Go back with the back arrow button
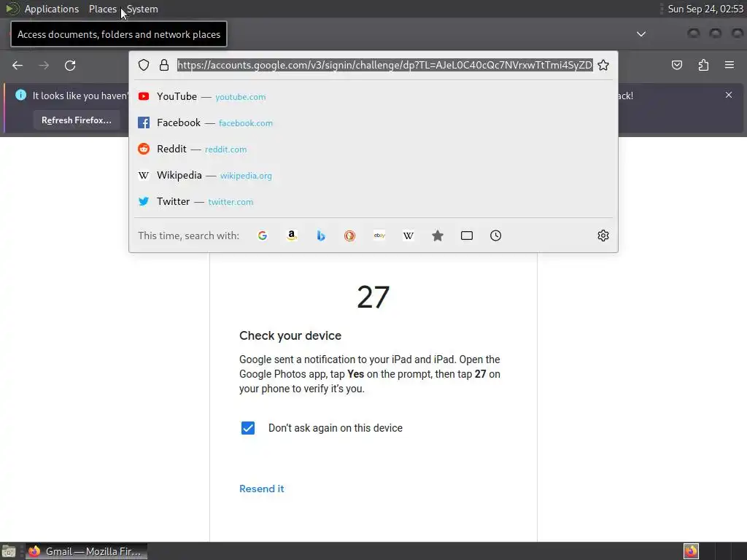The height and width of the screenshot is (560, 747). [x=18, y=65]
